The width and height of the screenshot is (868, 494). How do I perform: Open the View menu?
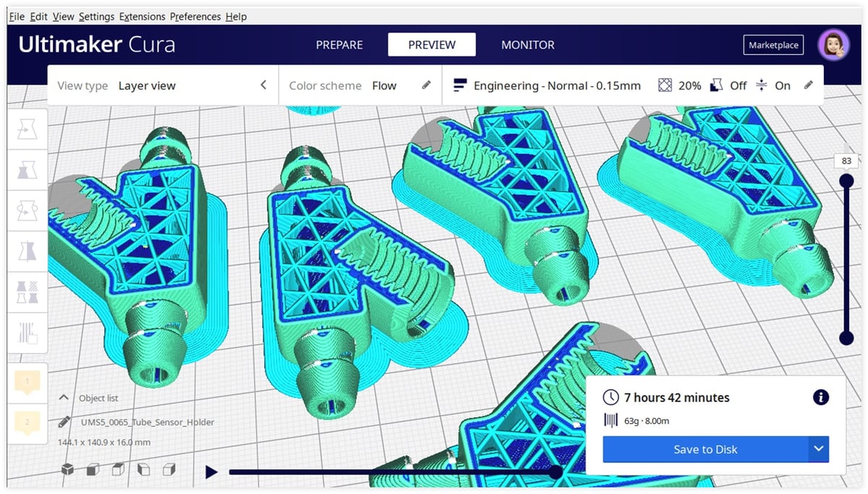point(64,16)
